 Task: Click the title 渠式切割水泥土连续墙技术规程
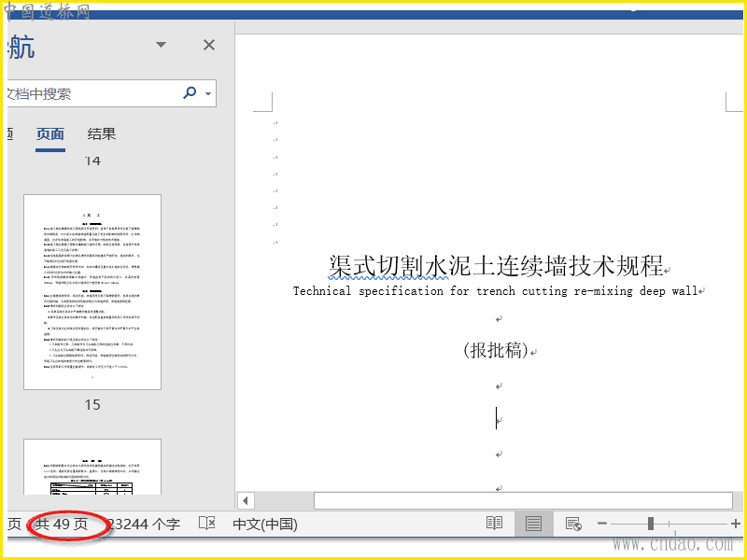pyautogui.click(x=496, y=266)
